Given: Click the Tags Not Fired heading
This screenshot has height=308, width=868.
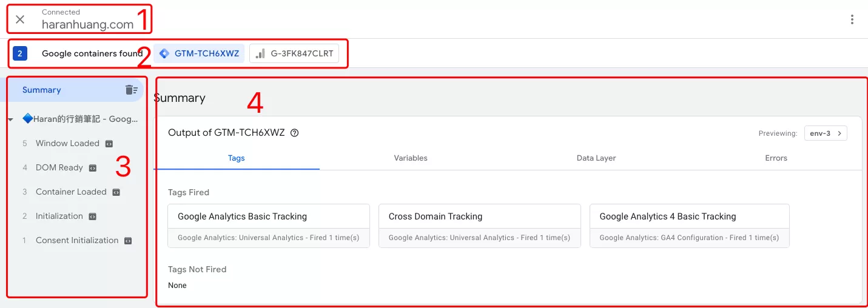Looking at the screenshot, I should click(x=197, y=269).
